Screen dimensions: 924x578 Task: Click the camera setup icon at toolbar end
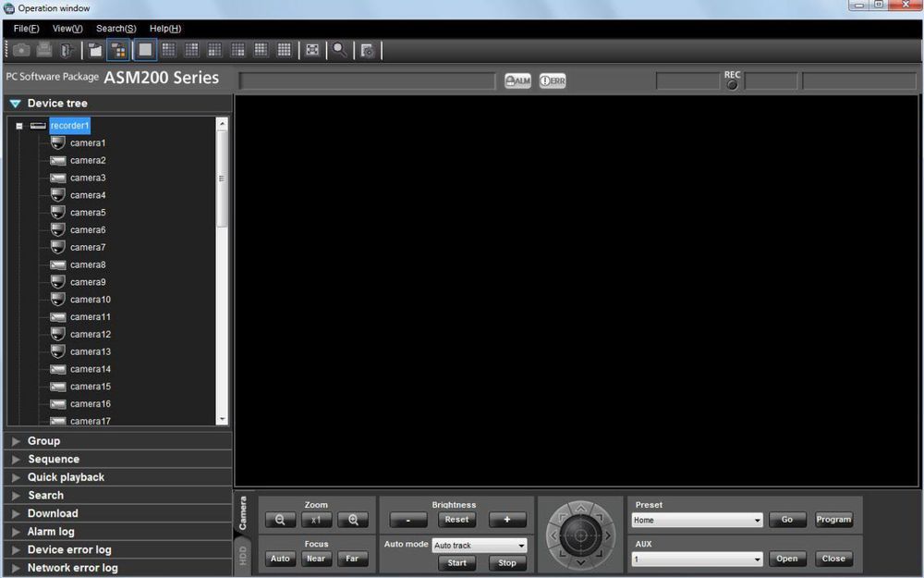point(367,50)
